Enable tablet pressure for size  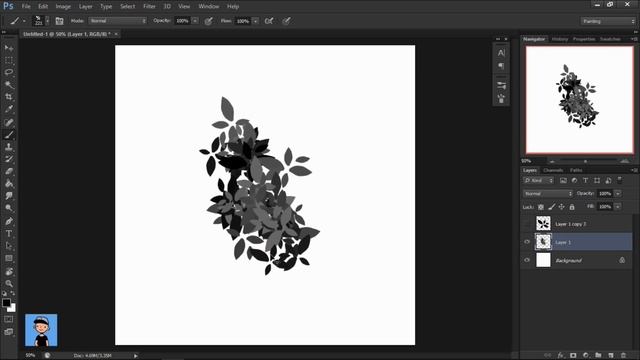coord(287,21)
